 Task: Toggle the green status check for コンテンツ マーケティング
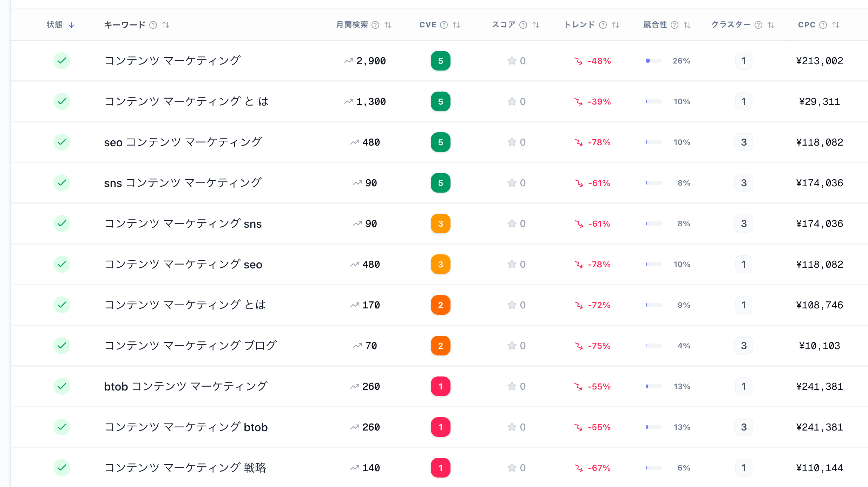[x=62, y=60]
